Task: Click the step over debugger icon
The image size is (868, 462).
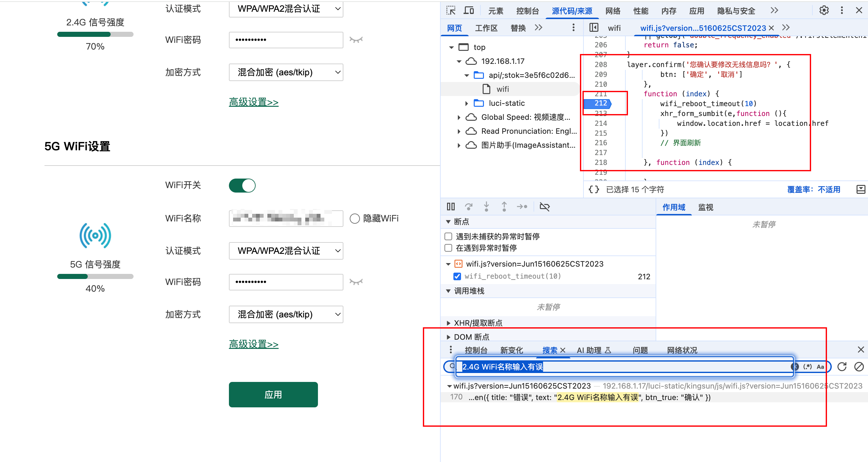Action: (x=468, y=207)
